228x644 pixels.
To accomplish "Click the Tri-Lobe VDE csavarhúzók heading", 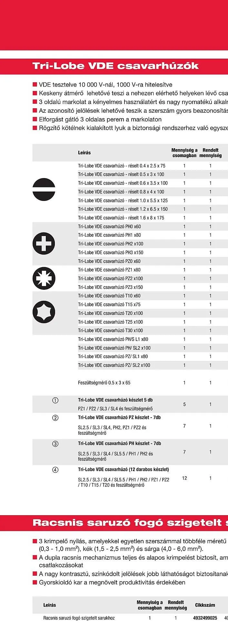I will (x=115, y=66).
